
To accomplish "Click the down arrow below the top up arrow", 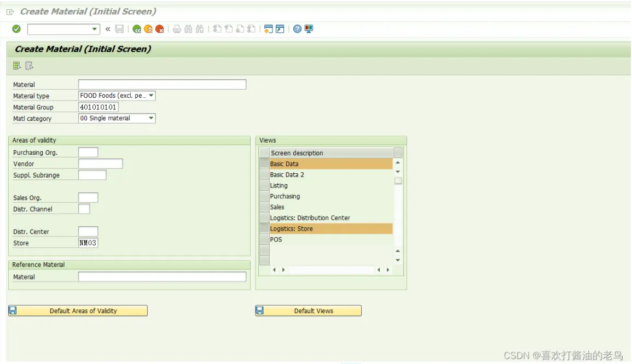I will point(398,172).
